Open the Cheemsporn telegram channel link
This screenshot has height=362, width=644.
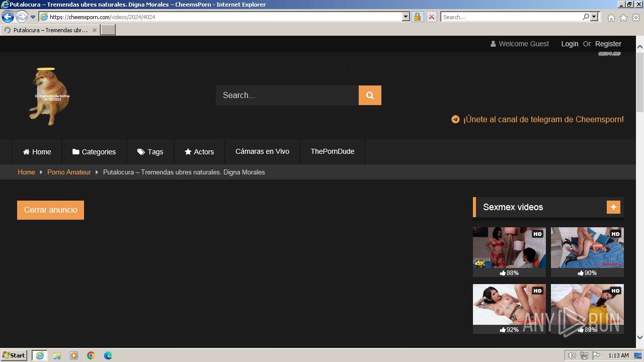click(x=543, y=119)
